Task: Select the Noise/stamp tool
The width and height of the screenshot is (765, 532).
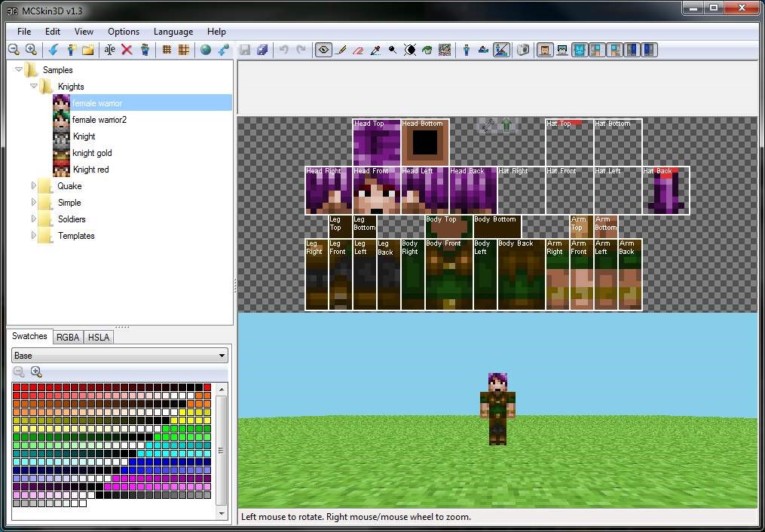Action: pyautogui.click(x=445, y=50)
